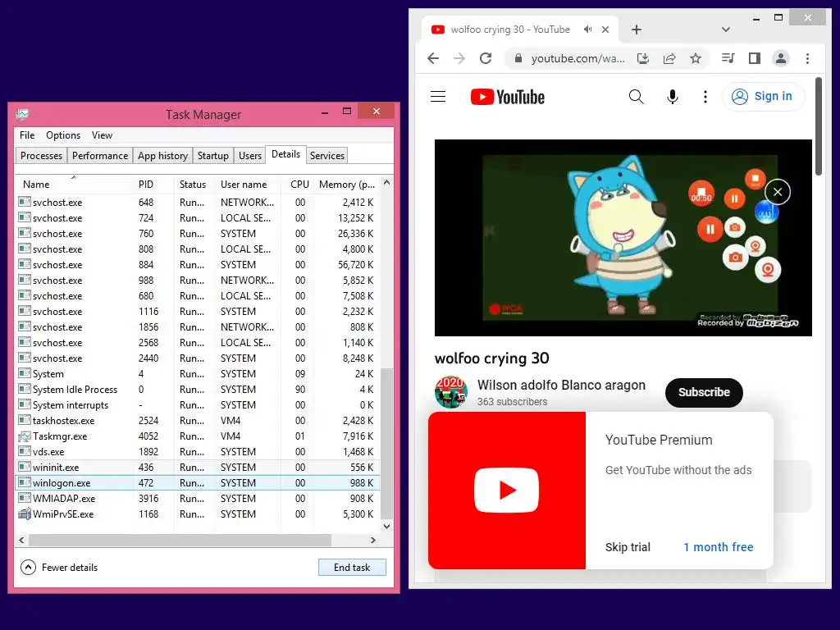
Task: Switch to the Startup tab
Action: 213,155
